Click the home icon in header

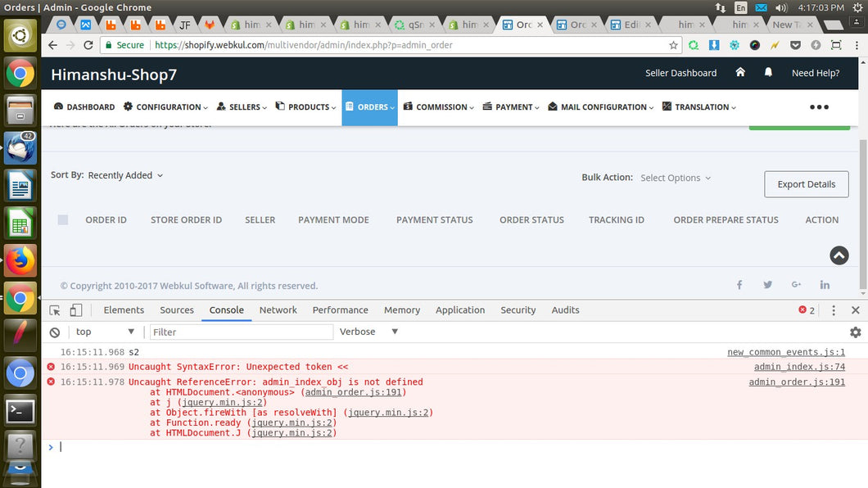740,73
